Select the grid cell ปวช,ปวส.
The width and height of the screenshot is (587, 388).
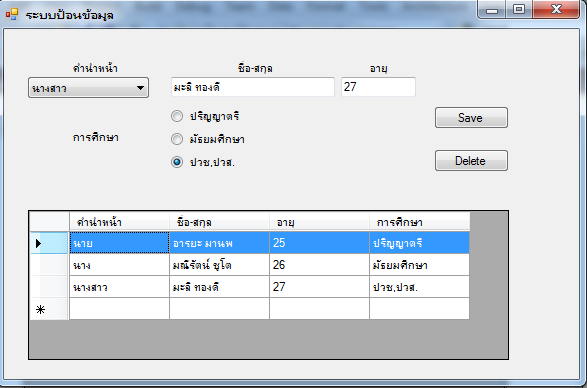(x=419, y=287)
